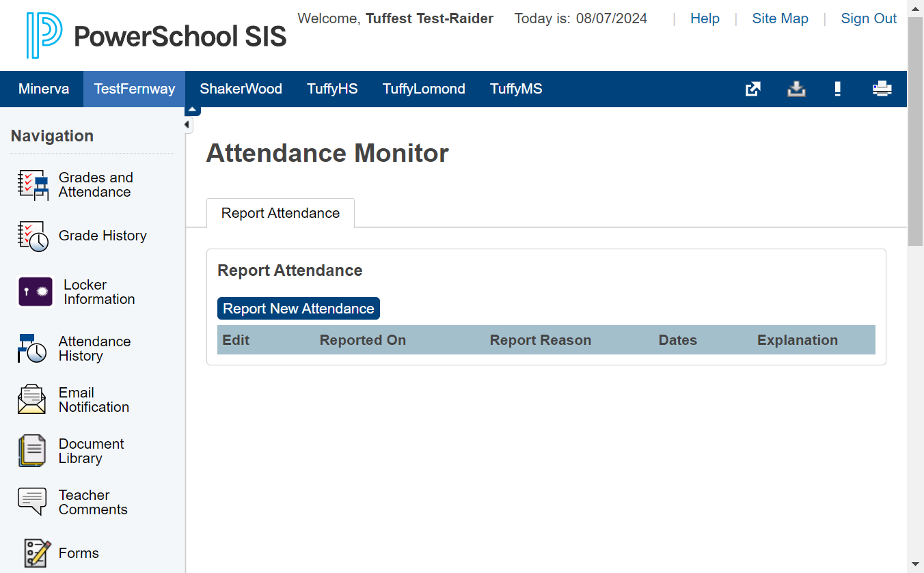This screenshot has width=924, height=573.
Task: Open Email Notification text link
Action: pos(94,400)
